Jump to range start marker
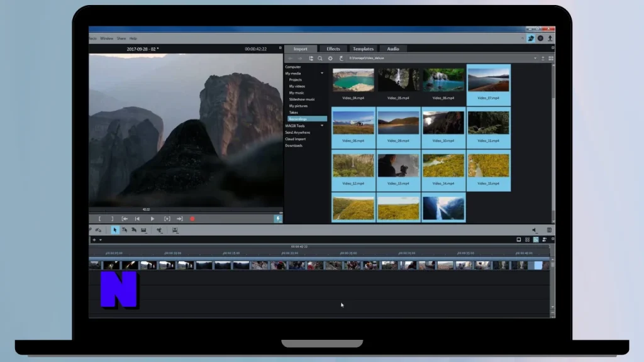The height and width of the screenshot is (362, 644). 125,219
